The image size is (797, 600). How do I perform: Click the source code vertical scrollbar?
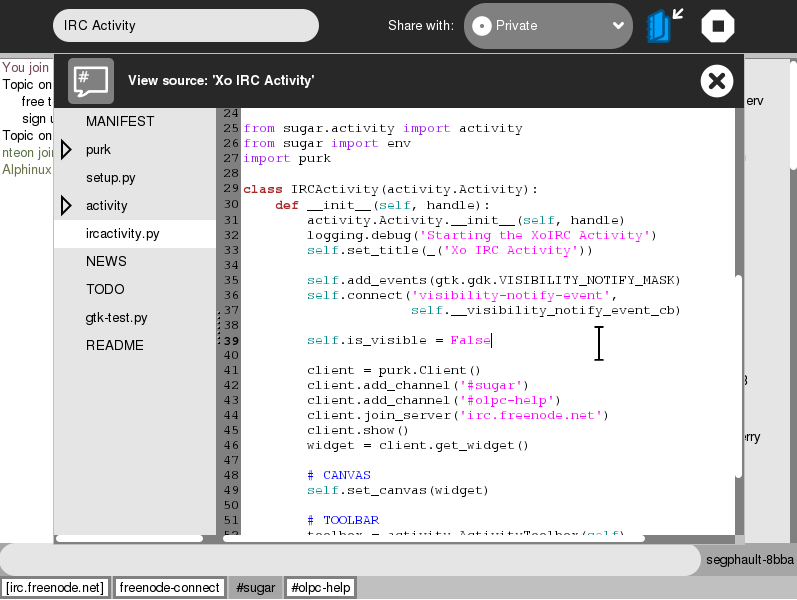pyautogui.click(x=739, y=376)
